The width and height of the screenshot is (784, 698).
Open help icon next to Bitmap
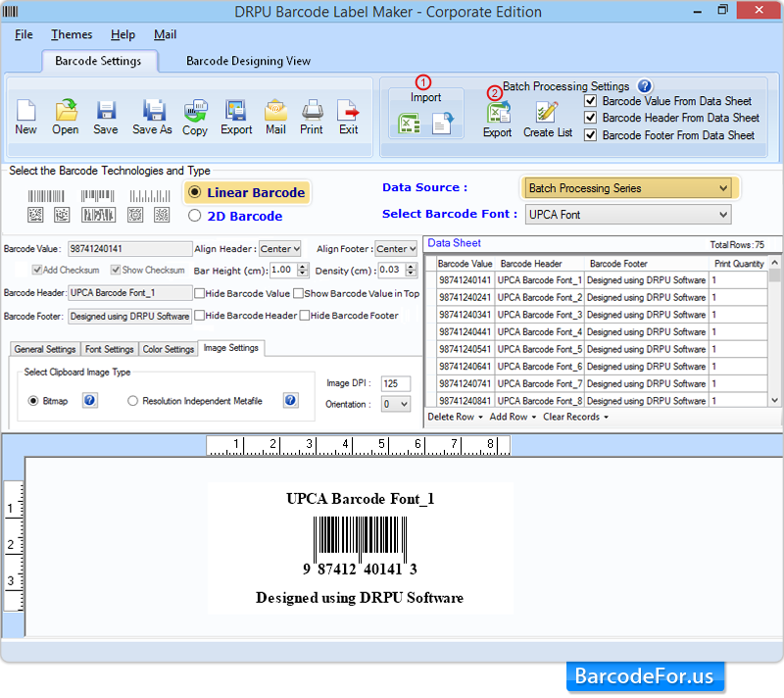point(89,400)
